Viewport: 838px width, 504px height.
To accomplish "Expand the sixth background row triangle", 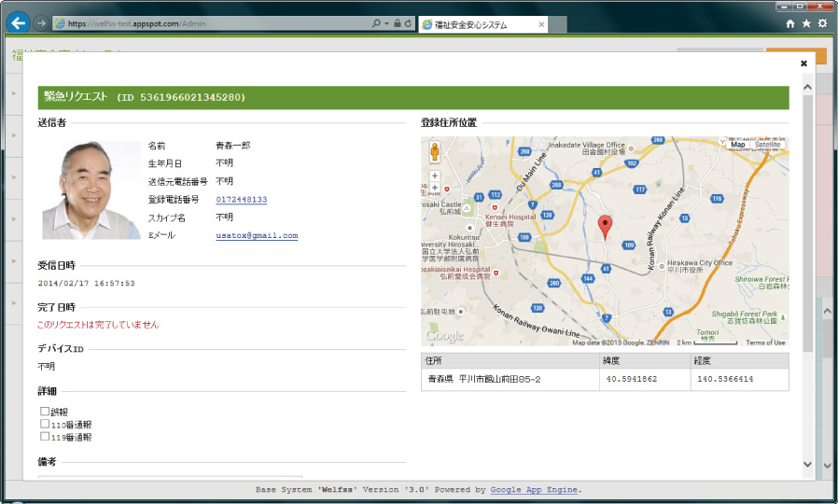I will 14,302.
